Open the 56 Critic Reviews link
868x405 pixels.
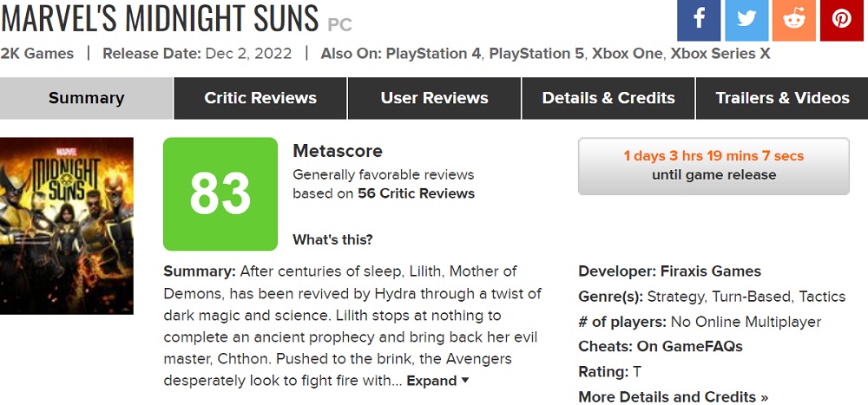416,193
